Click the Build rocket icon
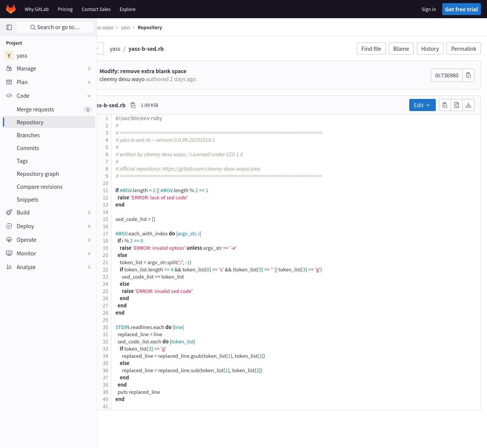This screenshot has height=448, width=487. coord(9,212)
